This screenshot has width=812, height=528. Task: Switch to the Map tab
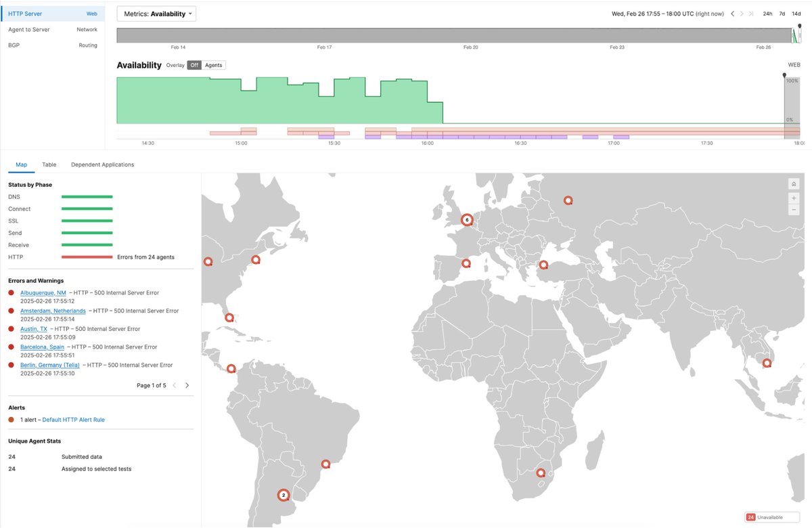pos(22,164)
